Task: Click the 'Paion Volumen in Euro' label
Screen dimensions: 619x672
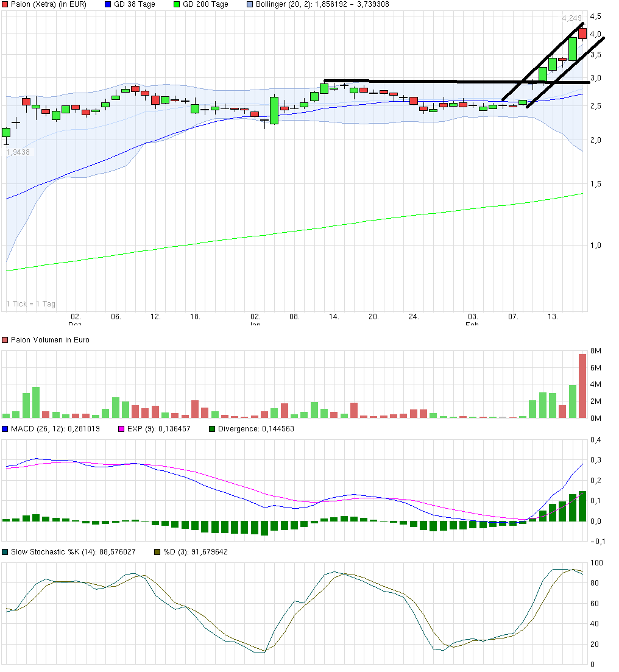Action: [x=50, y=340]
